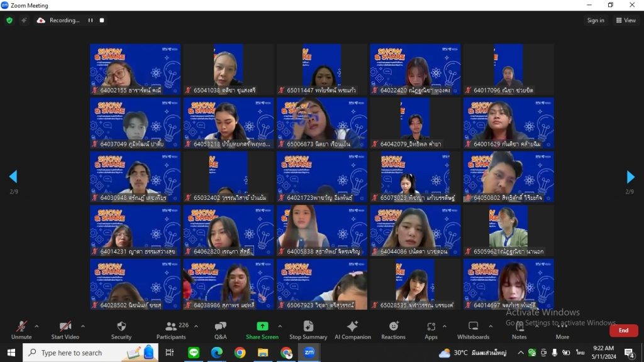Click the taskbar search box
Screen dimensions: 644x362
point(91,353)
